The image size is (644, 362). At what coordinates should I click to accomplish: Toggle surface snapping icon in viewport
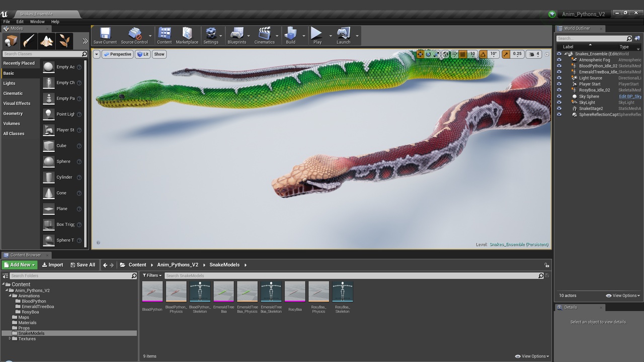454,54
